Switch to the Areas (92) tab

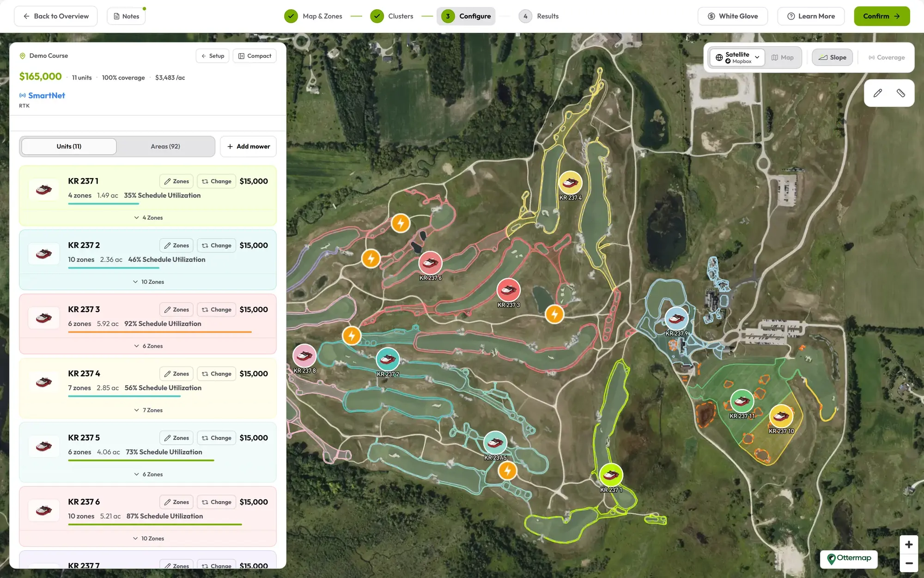pos(165,147)
